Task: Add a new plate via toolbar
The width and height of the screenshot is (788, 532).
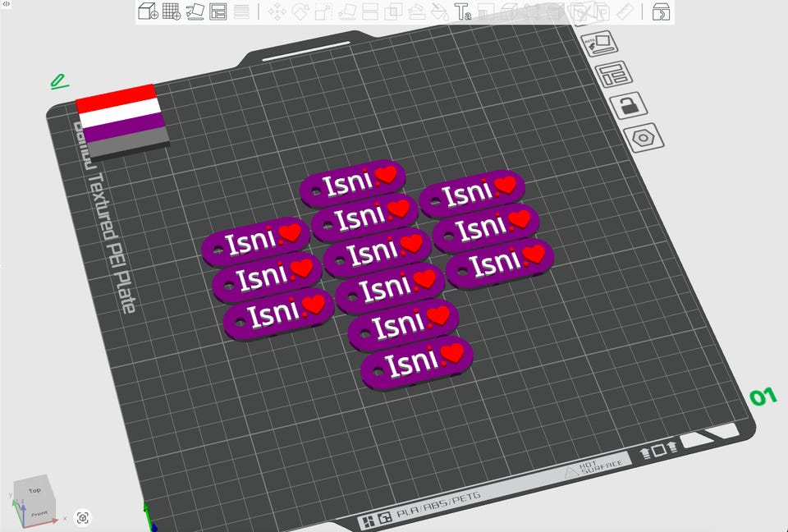Action: (x=172, y=11)
